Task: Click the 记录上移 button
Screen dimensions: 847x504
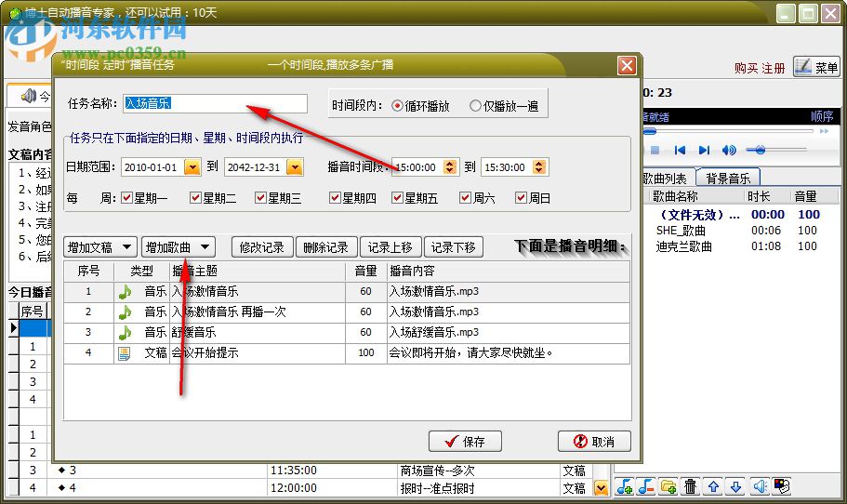Action: pyautogui.click(x=390, y=247)
